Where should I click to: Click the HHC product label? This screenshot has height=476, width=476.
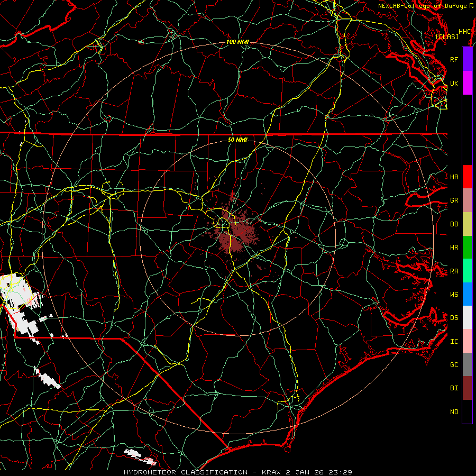tap(464, 32)
